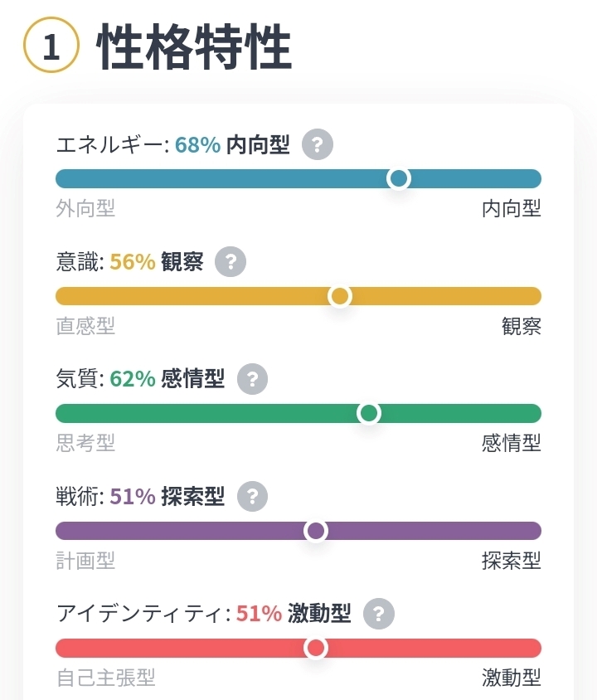This screenshot has width=597, height=700.
Task: Click the circled number 1 badge
Action: tap(51, 46)
